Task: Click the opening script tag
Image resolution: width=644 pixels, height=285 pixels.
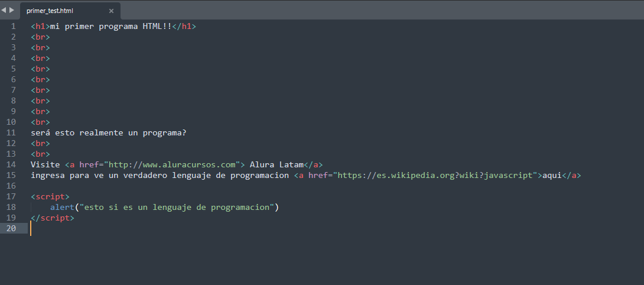Action: (x=50, y=196)
